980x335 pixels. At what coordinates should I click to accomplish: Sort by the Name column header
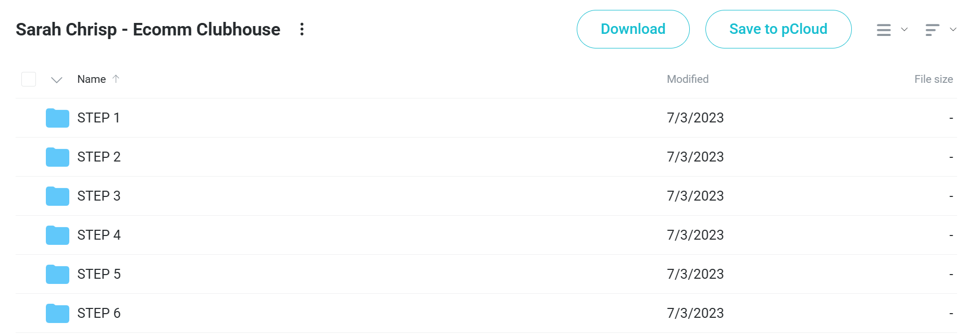tap(92, 79)
